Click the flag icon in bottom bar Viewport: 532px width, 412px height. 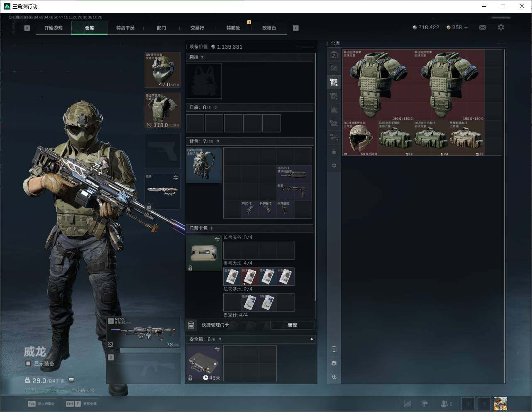tap(425, 404)
